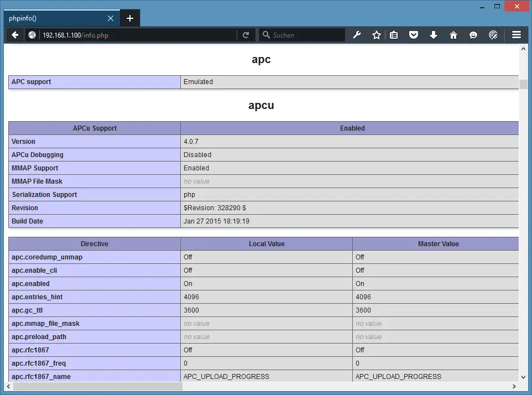This screenshot has width=532, height=395.
Task: Open the downloads arrow icon
Action: 433,35
